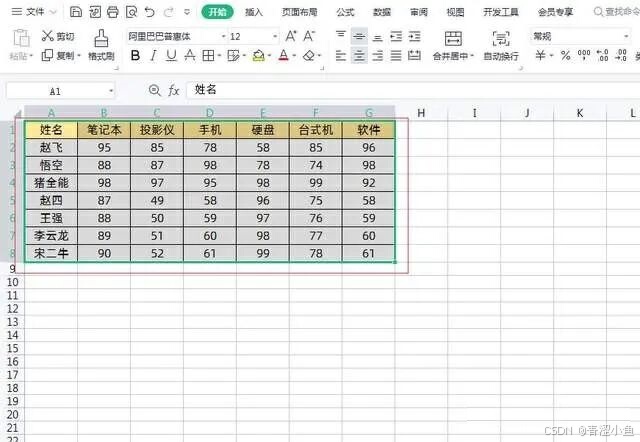
Task: Click the Justify alignment icon
Action: [x=396, y=55]
